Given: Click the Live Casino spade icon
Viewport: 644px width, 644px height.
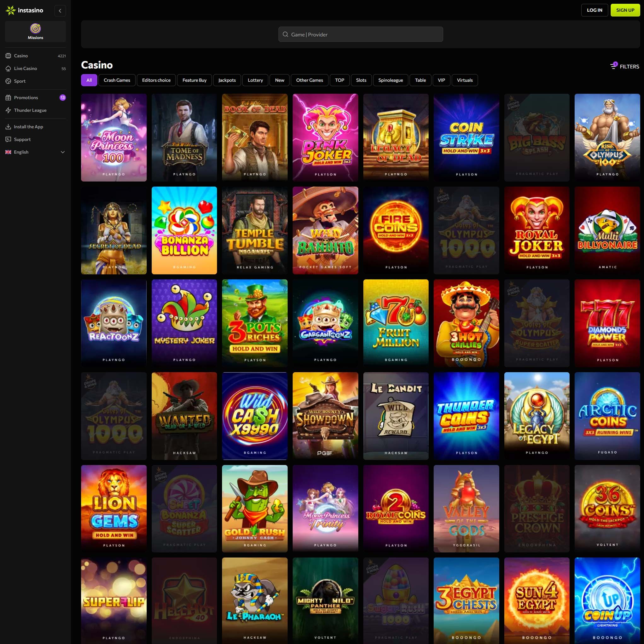Looking at the screenshot, I should (8, 68).
